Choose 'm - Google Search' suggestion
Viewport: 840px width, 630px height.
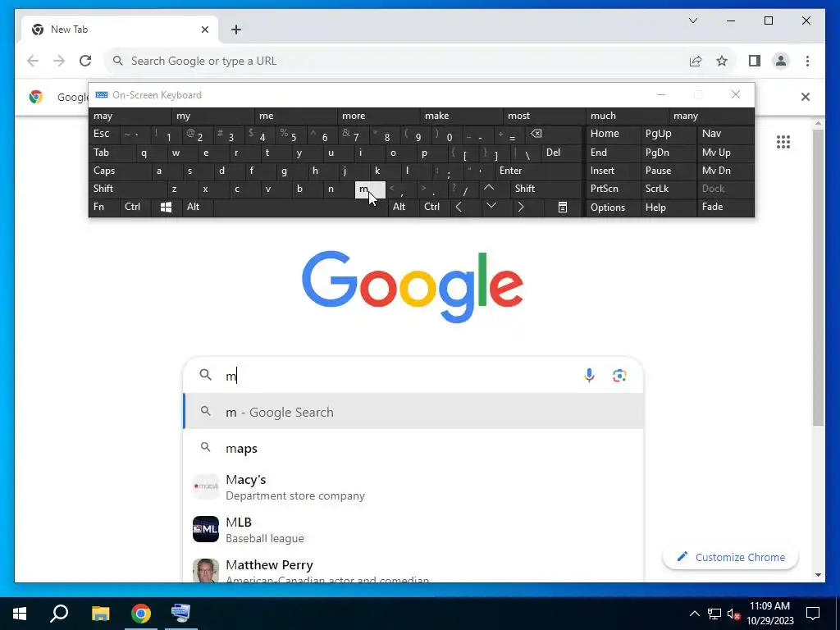[413, 412]
